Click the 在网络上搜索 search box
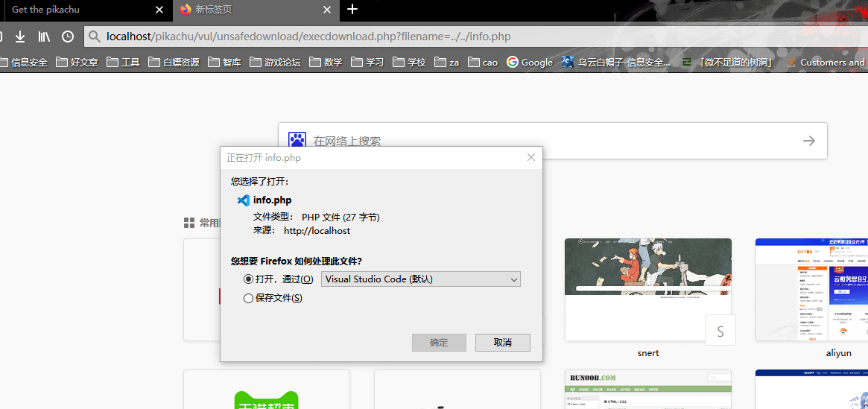The image size is (868, 409). tap(552, 141)
